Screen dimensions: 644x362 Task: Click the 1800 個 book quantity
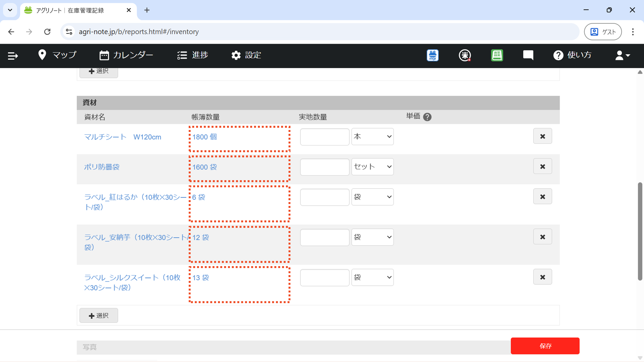[205, 137]
